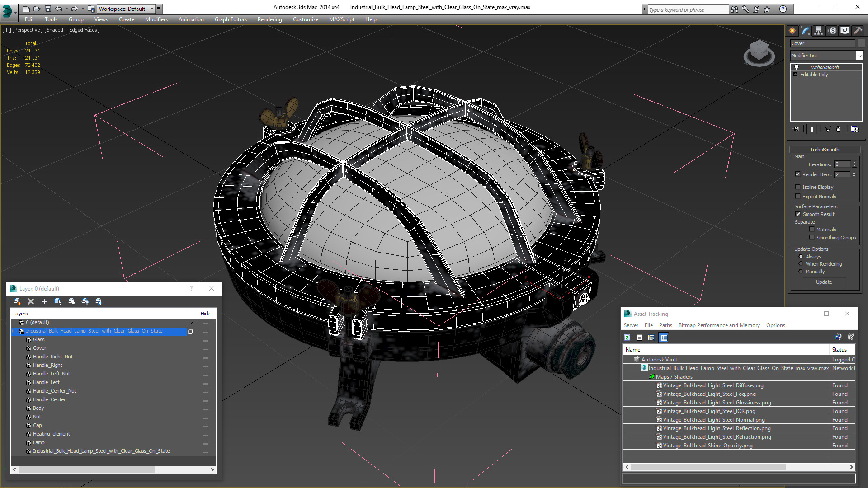Click Select Highlighted Objects icon in Layer toolbar
Screen dimensions: 868x488
(58, 301)
